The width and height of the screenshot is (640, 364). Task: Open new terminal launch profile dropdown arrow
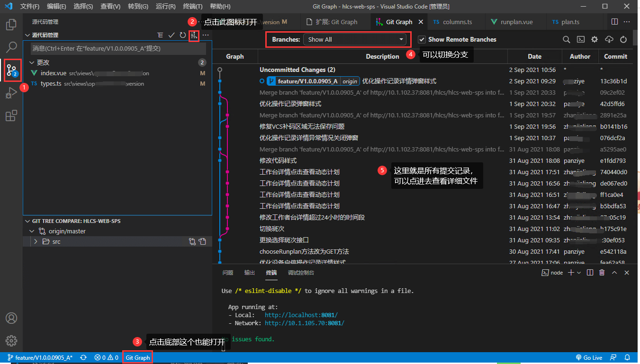click(x=579, y=273)
